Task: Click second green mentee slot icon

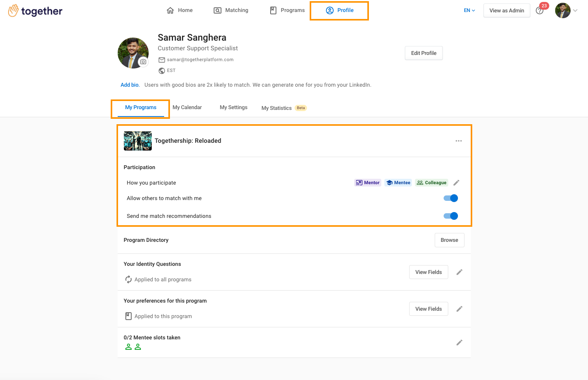Action: coord(138,347)
